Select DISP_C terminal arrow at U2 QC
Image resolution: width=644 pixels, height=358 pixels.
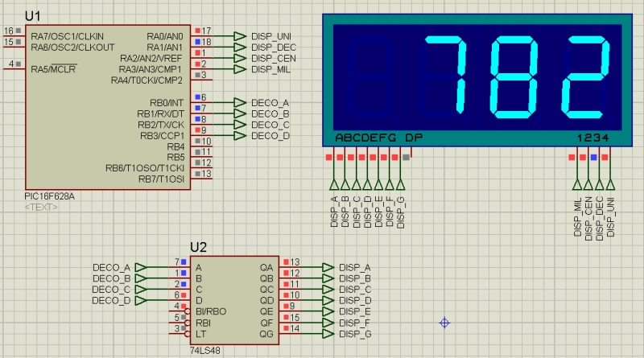click(x=328, y=290)
